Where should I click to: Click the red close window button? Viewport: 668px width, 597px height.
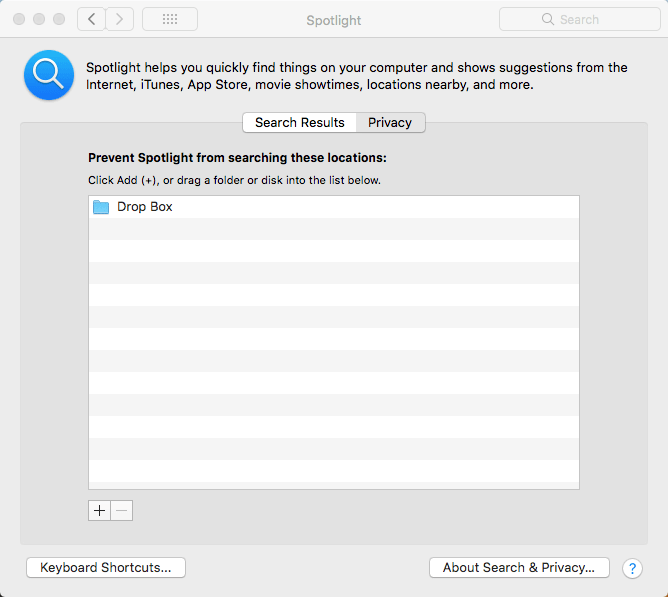pos(19,19)
